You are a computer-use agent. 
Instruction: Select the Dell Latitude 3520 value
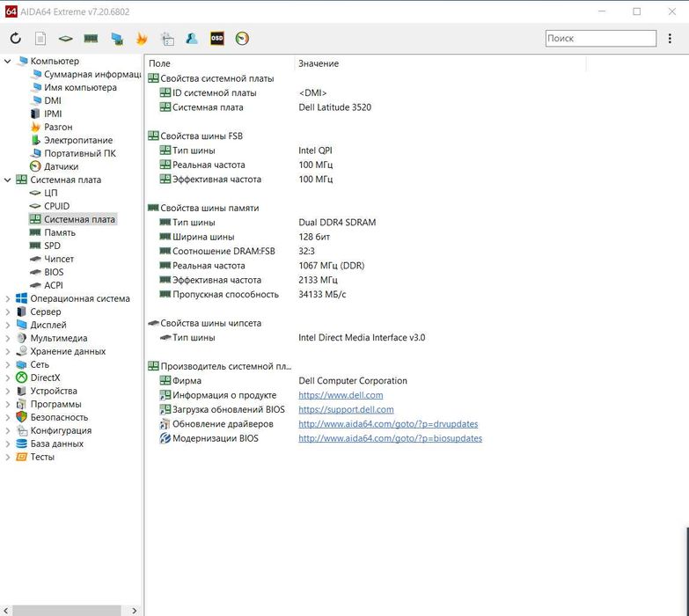click(x=335, y=107)
